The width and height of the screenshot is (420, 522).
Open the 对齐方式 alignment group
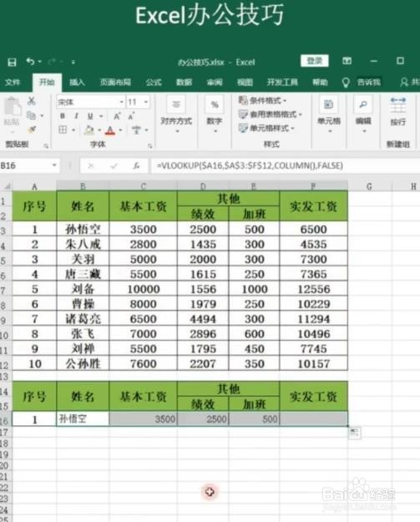[x=176, y=115]
